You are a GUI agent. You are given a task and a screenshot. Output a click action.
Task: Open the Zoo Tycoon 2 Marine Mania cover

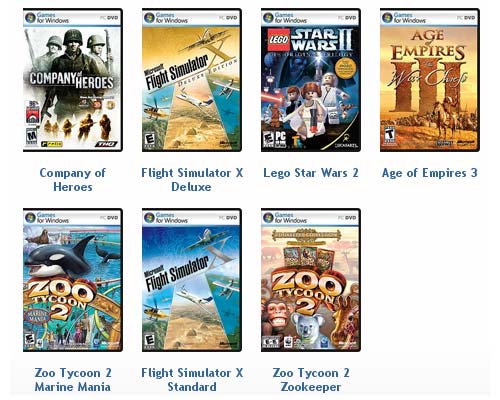click(x=73, y=280)
